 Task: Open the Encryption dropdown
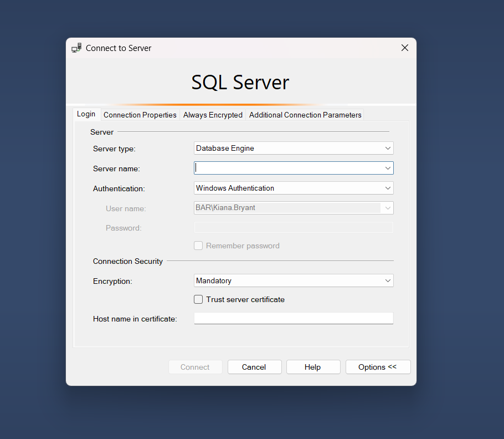tap(294, 281)
